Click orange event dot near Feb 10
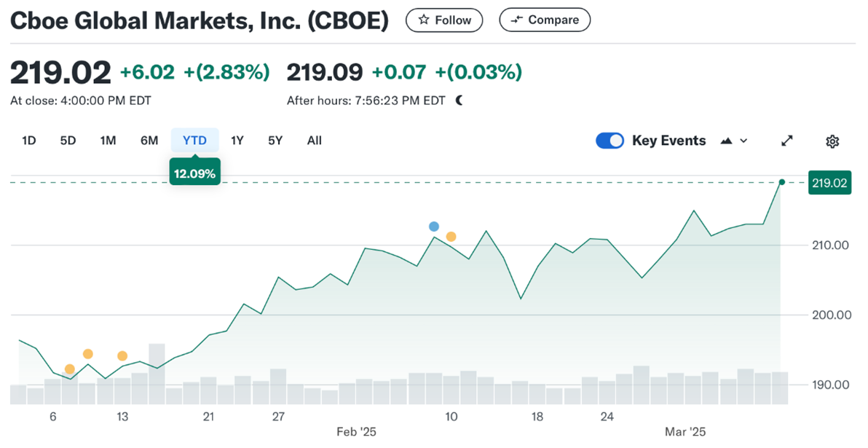This screenshot has height=448, width=868. [451, 237]
